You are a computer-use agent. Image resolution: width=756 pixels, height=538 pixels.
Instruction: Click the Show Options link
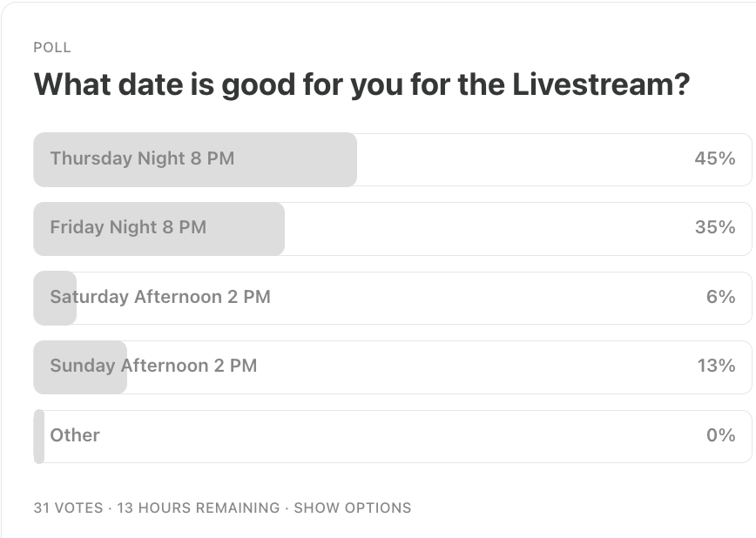(352, 508)
